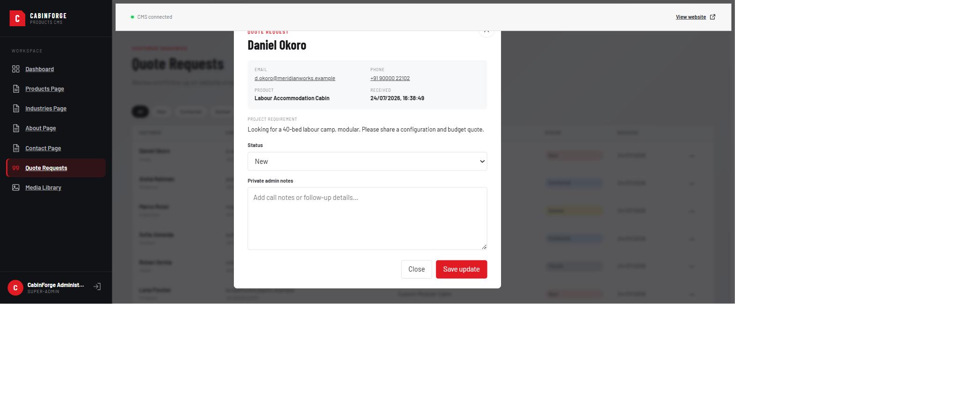The image size is (980, 405).
Task: Click the CMS connected status indicator
Action: coord(151,17)
